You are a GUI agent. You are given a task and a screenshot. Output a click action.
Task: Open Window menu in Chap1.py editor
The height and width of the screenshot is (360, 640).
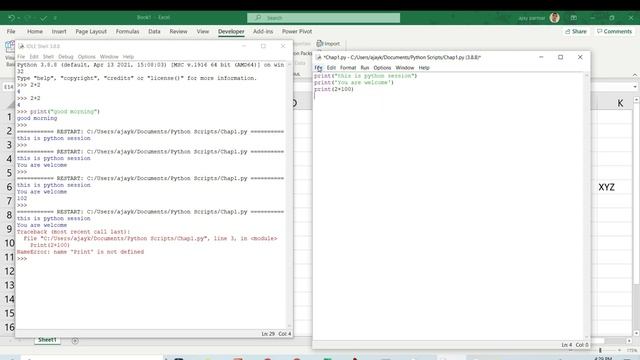click(x=405, y=68)
